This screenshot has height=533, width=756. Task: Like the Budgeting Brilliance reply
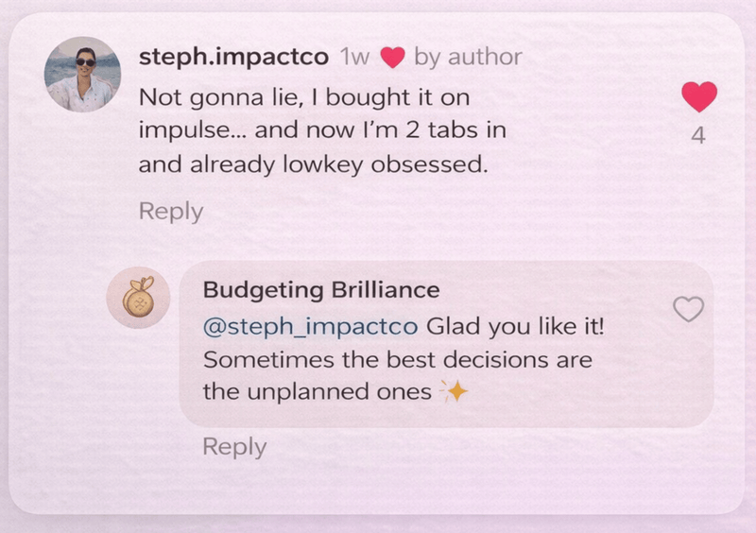point(688,308)
